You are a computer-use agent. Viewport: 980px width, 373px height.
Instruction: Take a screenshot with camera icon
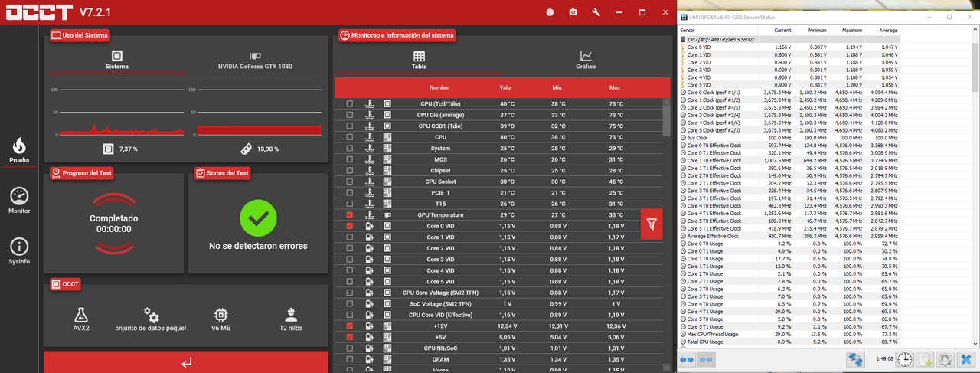coord(573,12)
